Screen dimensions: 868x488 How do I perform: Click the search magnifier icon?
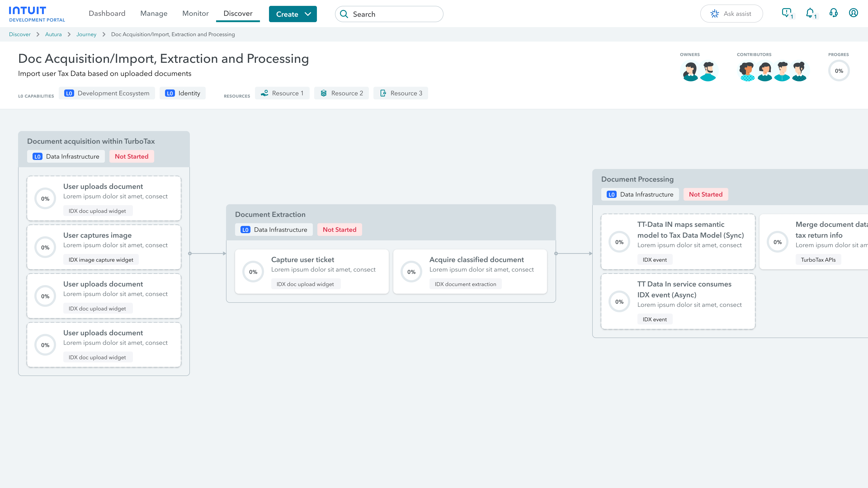tap(344, 14)
